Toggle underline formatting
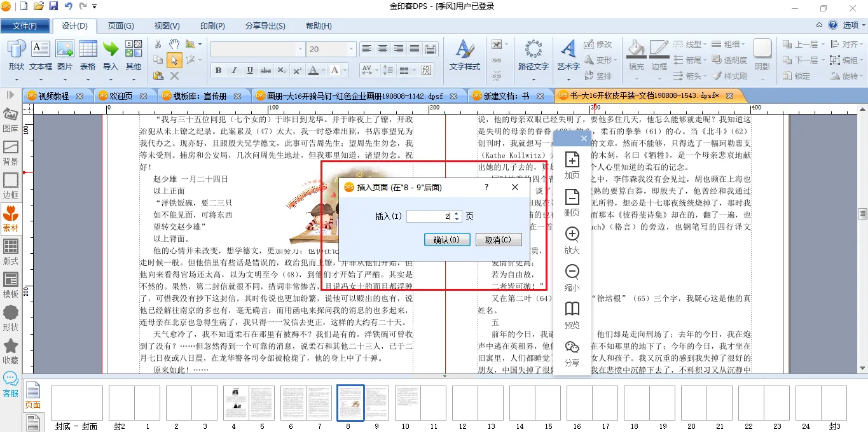 [x=250, y=71]
